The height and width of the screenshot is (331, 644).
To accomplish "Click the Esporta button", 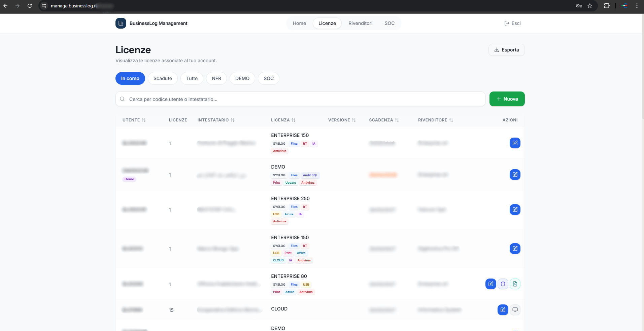I will point(507,49).
